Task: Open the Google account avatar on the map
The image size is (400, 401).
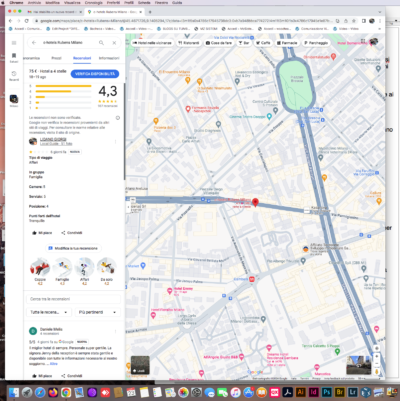Action: [x=374, y=42]
